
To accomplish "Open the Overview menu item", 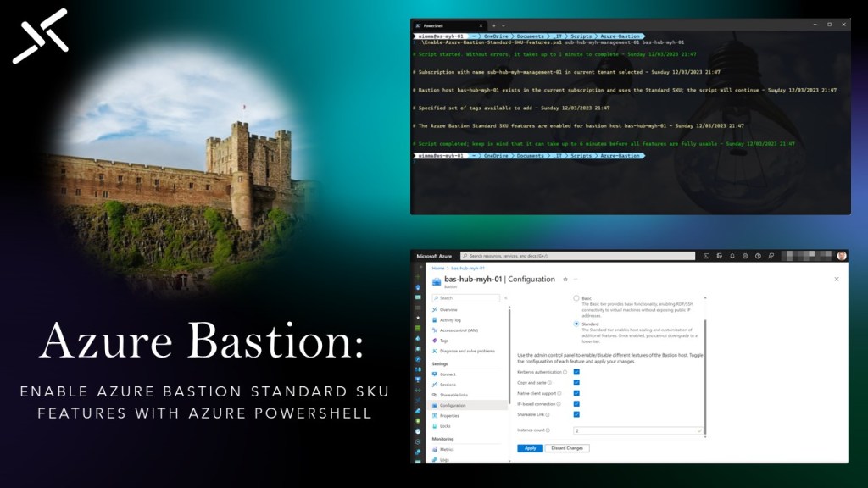I will pyautogui.click(x=448, y=310).
